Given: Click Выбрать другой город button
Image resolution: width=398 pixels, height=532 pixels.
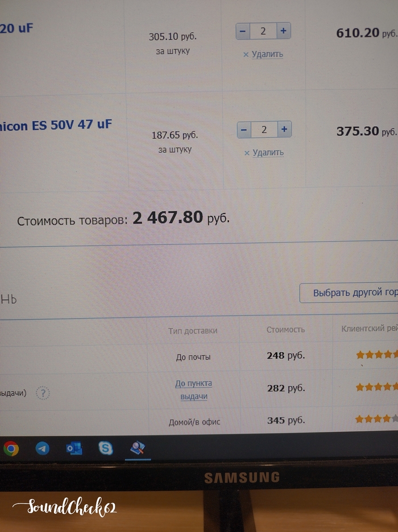Looking at the screenshot, I should 349,292.
